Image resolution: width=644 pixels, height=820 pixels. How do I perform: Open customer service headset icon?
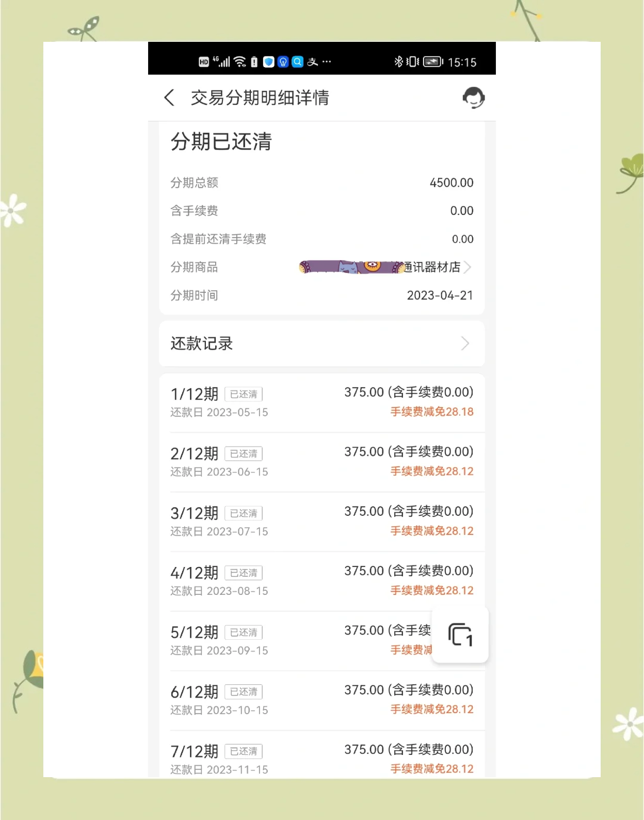pyautogui.click(x=473, y=98)
